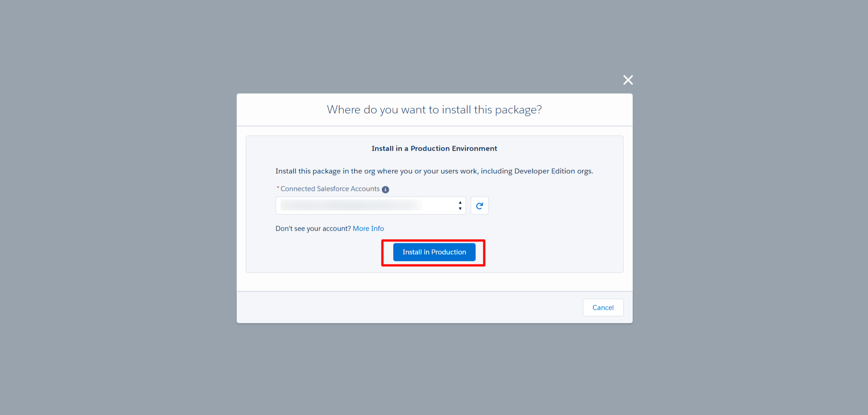The image size is (868, 415).
Task: Click the "Where do you want to install" title
Action: pos(434,110)
